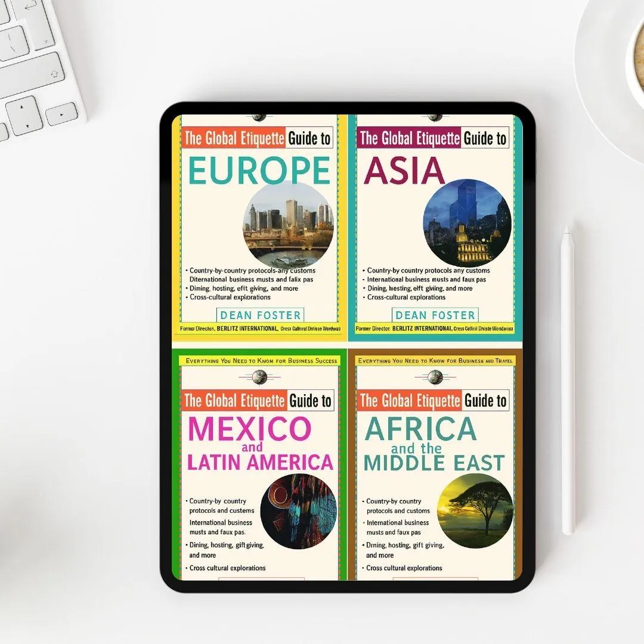Click the LATIN AMERICA title text
The width and height of the screenshot is (644, 644).
pos(260,462)
